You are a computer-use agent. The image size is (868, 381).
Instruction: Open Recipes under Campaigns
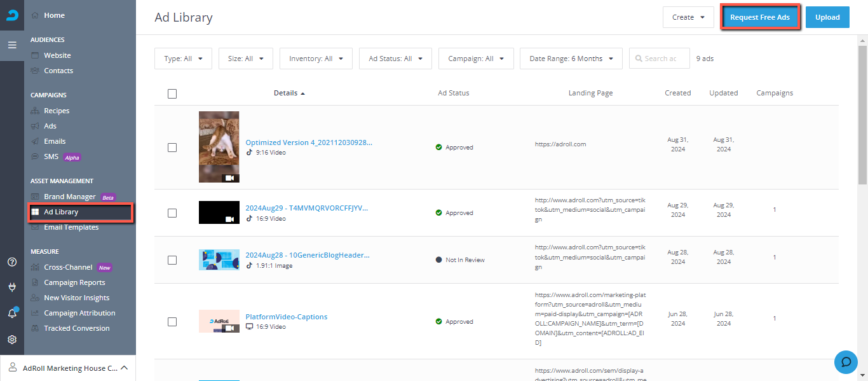[57, 111]
